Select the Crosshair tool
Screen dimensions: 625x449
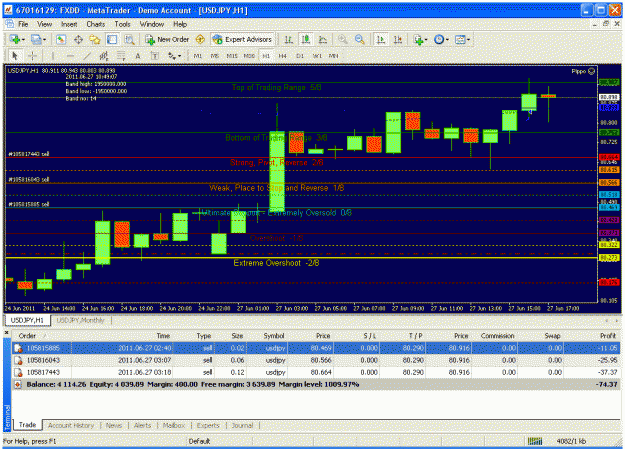(32, 56)
